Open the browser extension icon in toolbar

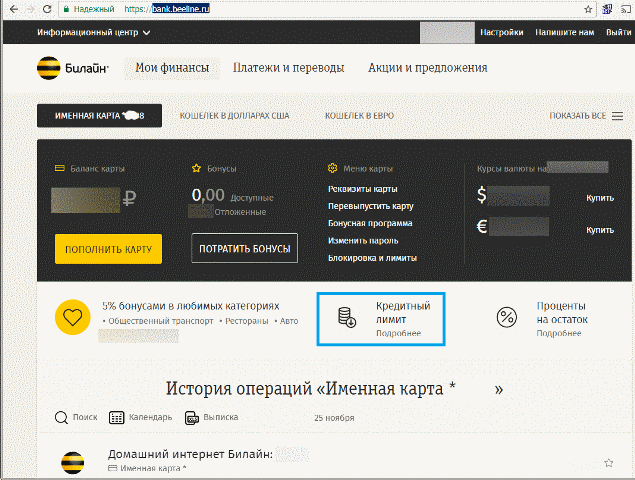[607, 9]
